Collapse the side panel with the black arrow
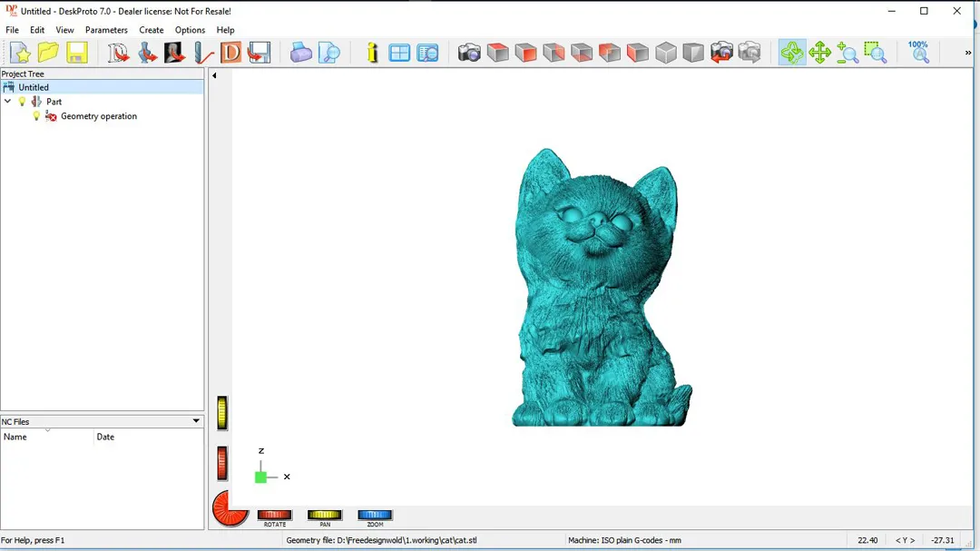The width and height of the screenshot is (980, 551). (x=214, y=75)
